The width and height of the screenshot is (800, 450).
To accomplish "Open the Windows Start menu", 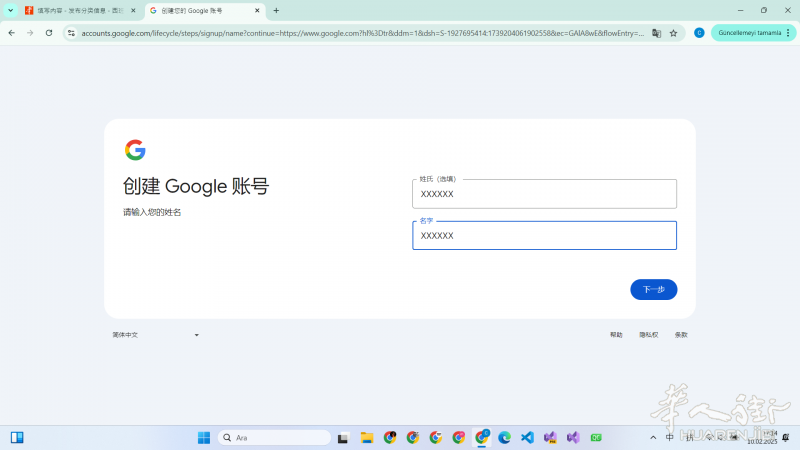I will (x=204, y=438).
